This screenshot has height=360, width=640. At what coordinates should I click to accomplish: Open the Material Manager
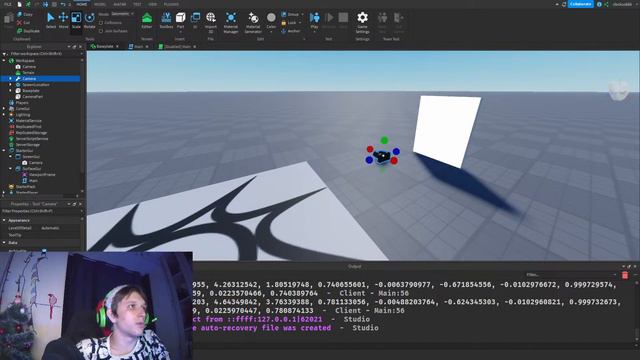(231, 22)
